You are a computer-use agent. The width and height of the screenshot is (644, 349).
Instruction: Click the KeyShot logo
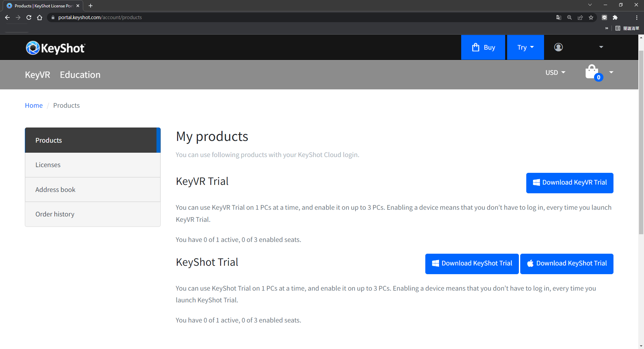click(56, 48)
